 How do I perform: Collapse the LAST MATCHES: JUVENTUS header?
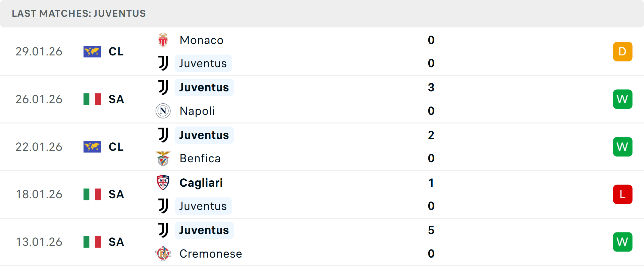tap(78, 13)
